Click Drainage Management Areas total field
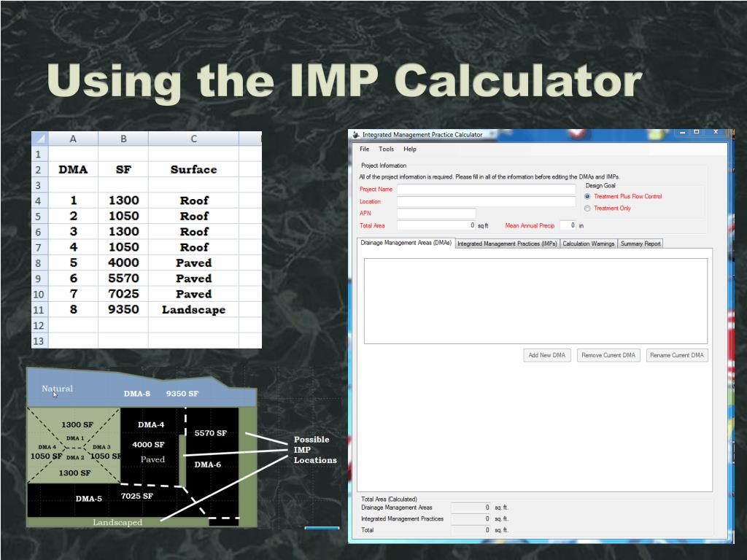The image size is (747, 560). 471,507
